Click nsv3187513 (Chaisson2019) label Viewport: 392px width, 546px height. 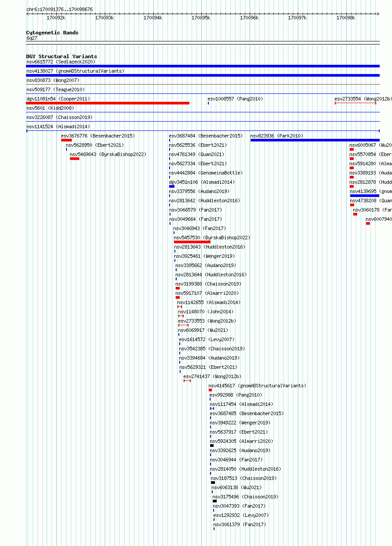[x=244, y=478]
